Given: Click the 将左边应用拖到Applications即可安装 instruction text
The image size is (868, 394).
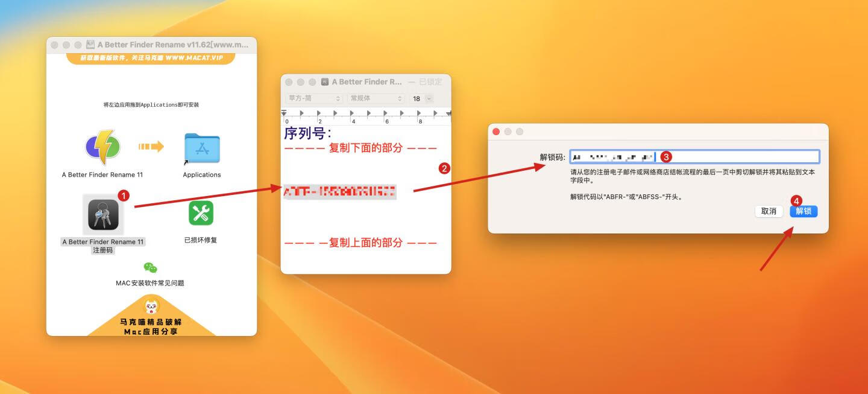Looking at the screenshot, I should click(x=151, y=105).
